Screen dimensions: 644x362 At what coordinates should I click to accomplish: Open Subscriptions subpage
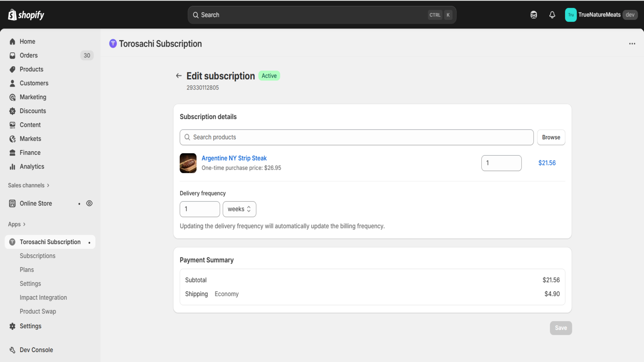click(x=37, y=256)
